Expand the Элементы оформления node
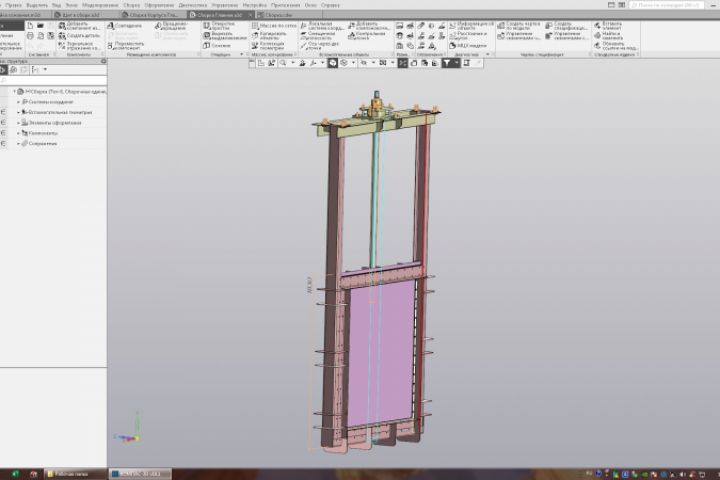Screen dimensions: 720x480 18,123
